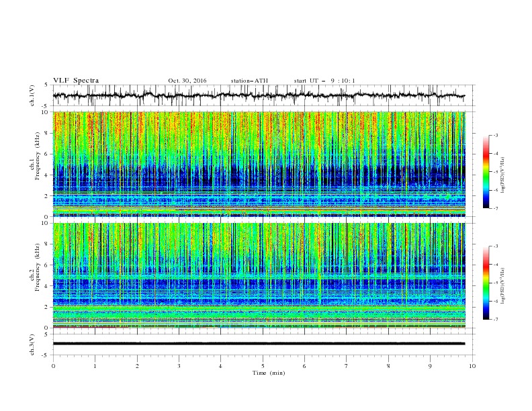Click the "10" tick on the time axis

(472, 366)
